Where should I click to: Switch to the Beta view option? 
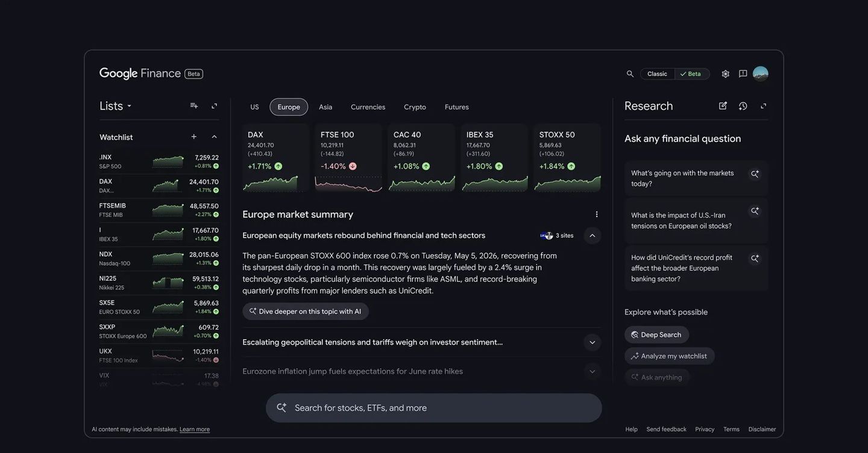click(x=692, y=74)
